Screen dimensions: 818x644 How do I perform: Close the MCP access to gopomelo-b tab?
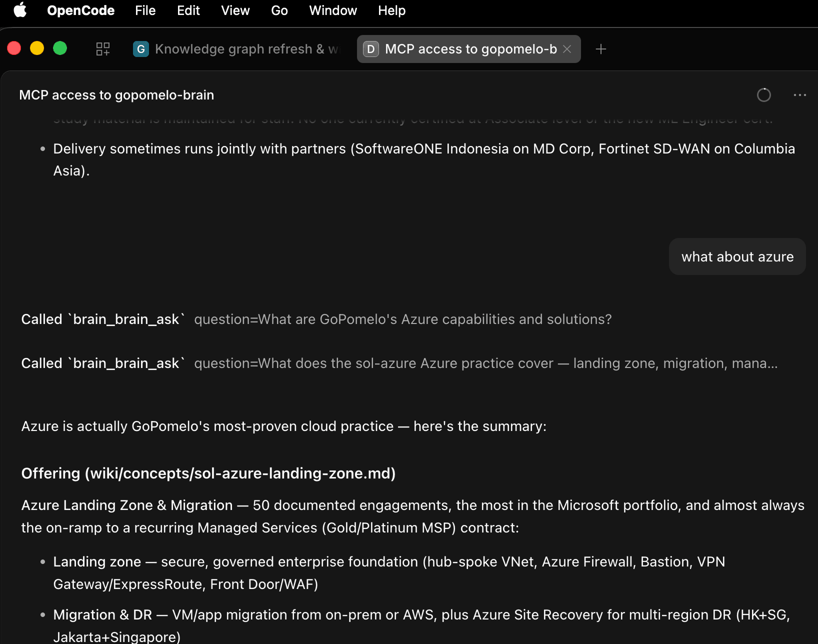pos(567,49)
